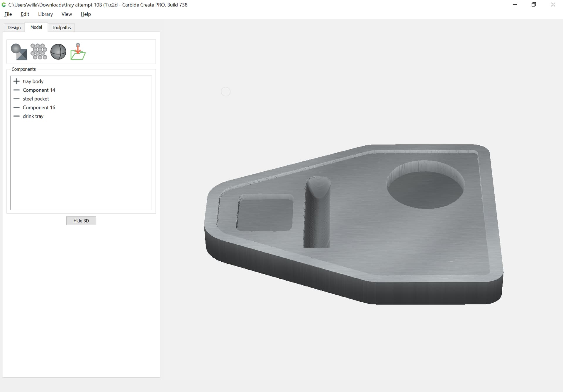The height and width of the screenshot is (392, 563).
Task: Click the minus icon beside drink tray
Action: tap(16, 116)
